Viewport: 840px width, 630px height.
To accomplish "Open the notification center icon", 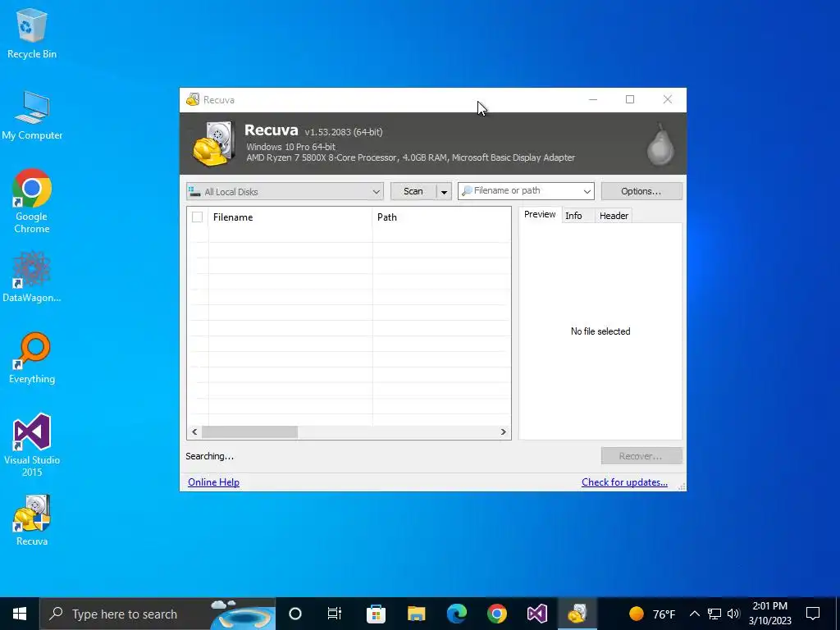I will point(813,614).
